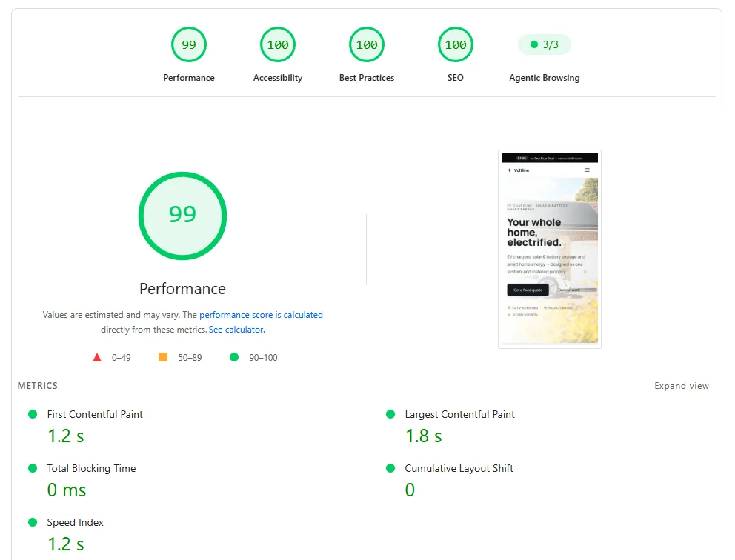Click the Total Blocking Time green status dot

[x=33, y=468]
